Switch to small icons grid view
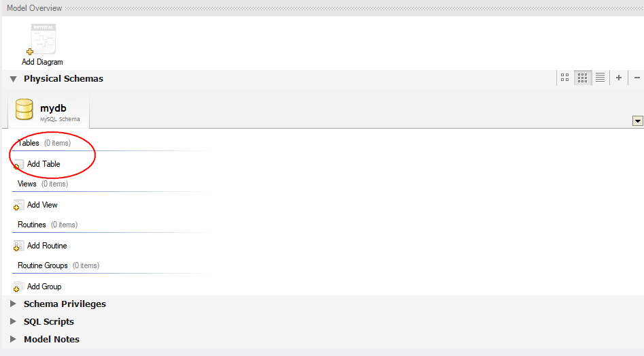Screen dimensions: 644x356 pos(582,78)
